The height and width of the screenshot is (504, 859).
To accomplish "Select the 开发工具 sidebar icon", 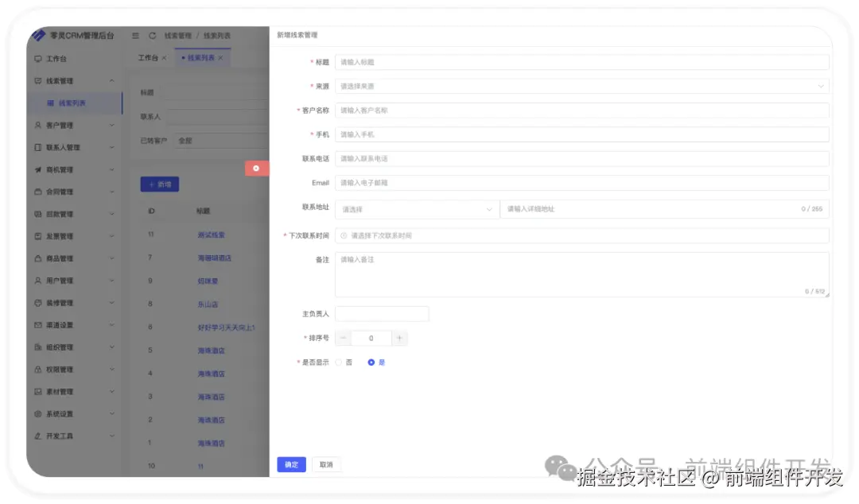I will click(37, 436).
